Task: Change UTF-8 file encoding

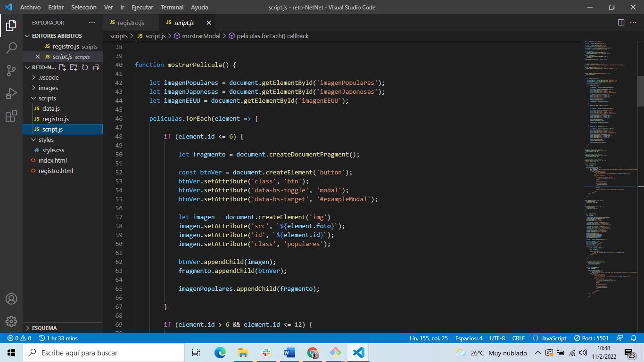Action: coord(497,338)
